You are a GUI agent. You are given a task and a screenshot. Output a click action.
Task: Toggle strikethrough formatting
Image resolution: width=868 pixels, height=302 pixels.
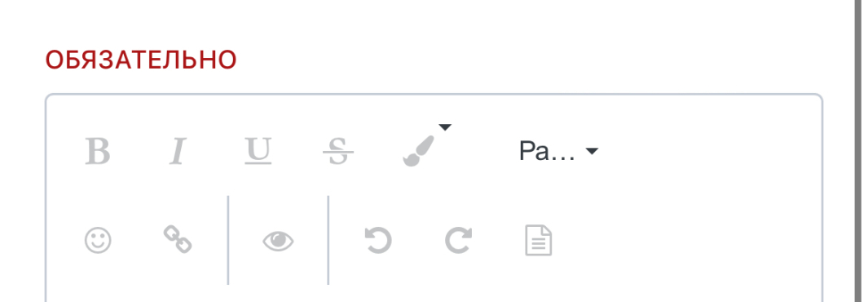tap(338, 151)
